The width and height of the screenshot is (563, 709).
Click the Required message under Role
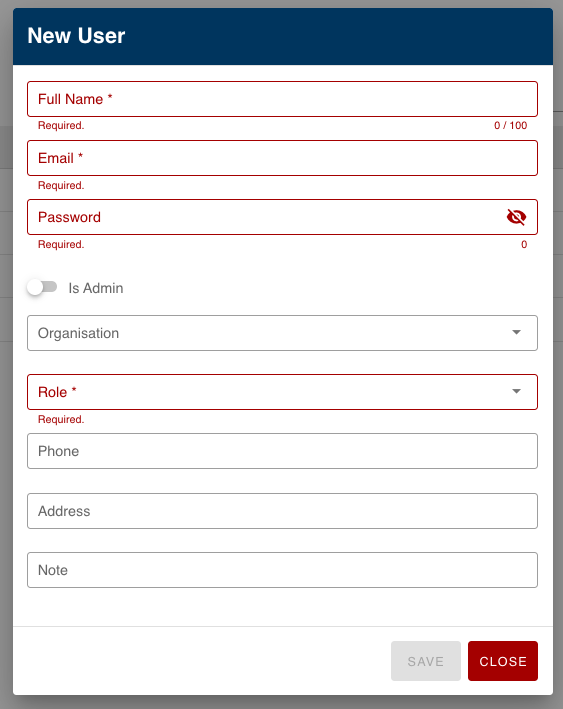[61, 419]
